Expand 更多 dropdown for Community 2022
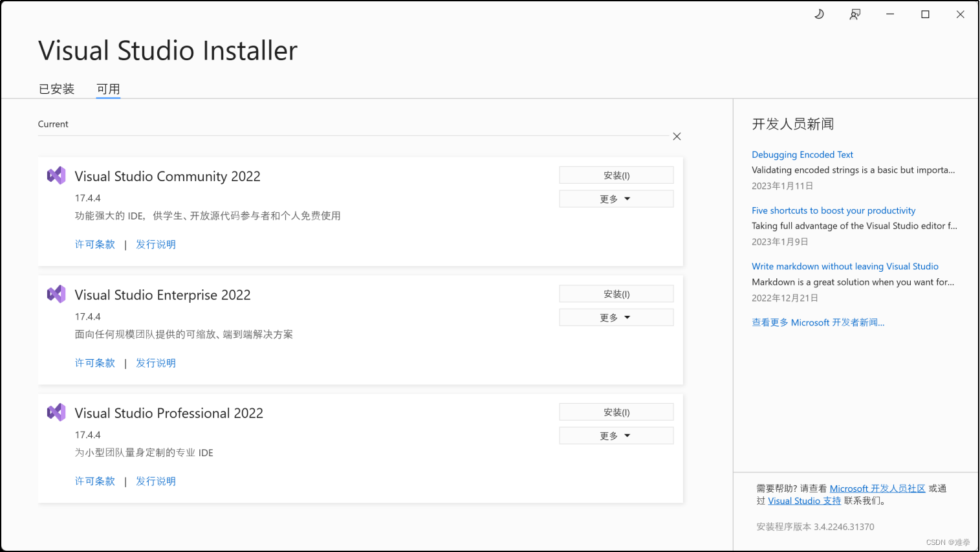Image resolution: width=980 pixels, height=552 pixels. point(616,199)
